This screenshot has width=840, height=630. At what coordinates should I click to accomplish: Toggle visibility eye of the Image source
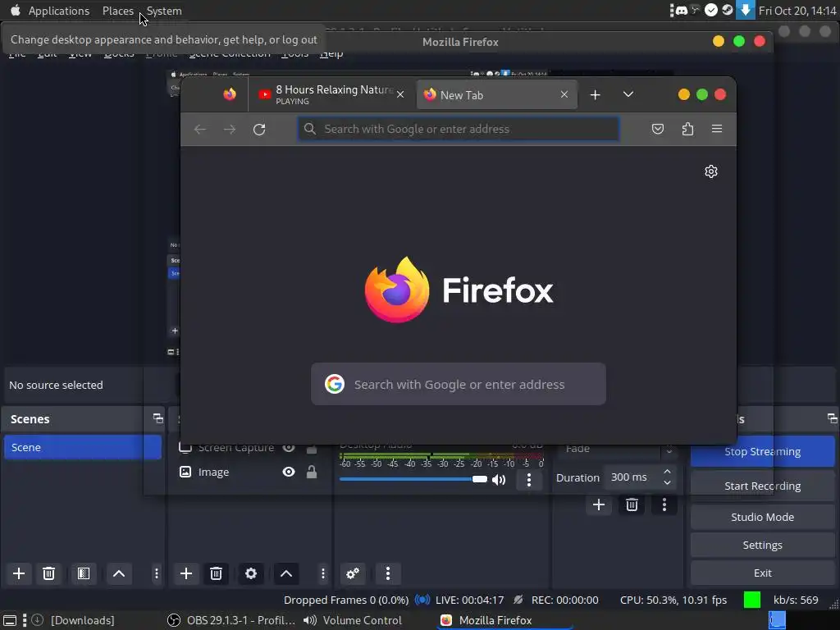point(289,472)
